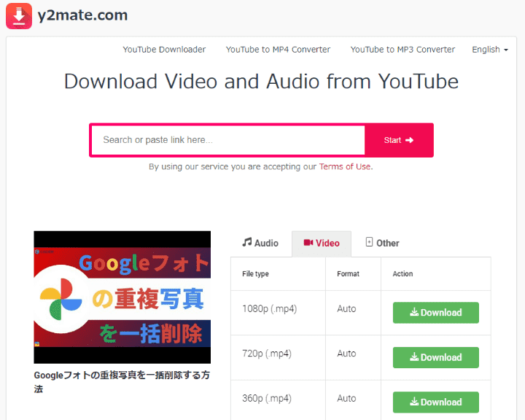Go to YouTube to MP4 Converter
The height and width of the screenshot is (420, 525).
278,50
